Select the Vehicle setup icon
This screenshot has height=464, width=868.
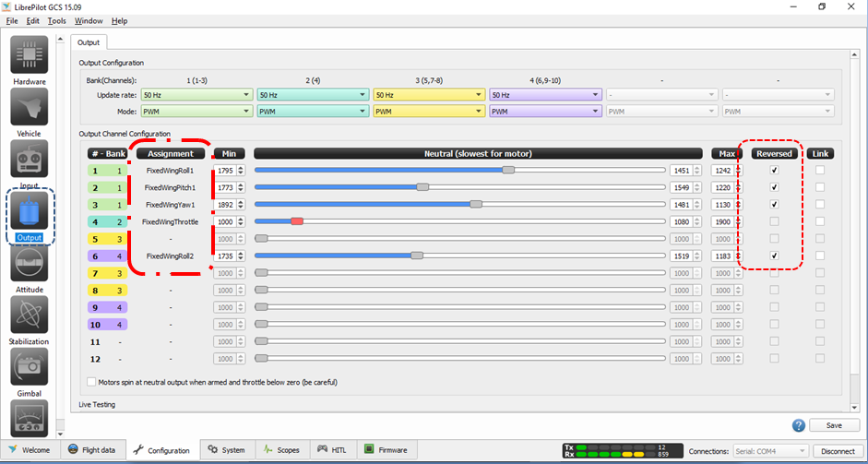click(29, 107)
